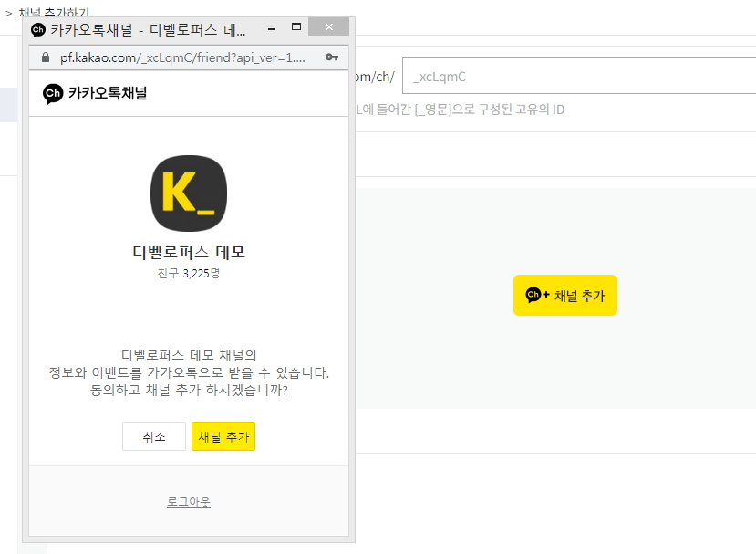The width and height of the screenshot is (756, 554).
Task: Click the Ch icon in popup title bar
Action: (38, 30)
